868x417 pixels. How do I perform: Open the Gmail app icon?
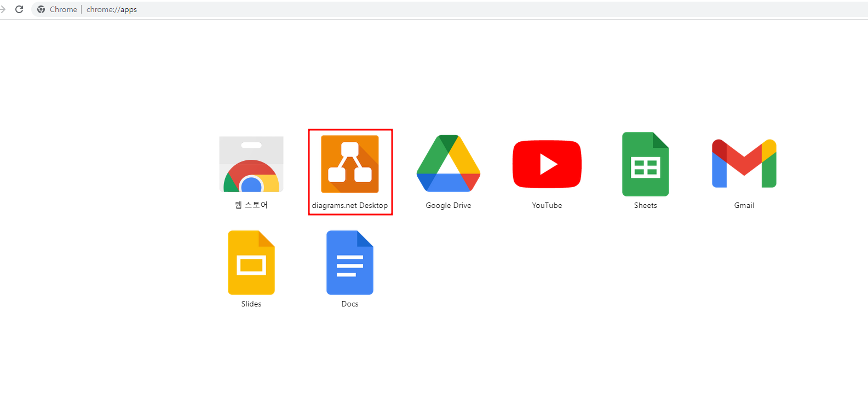pos(744,163)
